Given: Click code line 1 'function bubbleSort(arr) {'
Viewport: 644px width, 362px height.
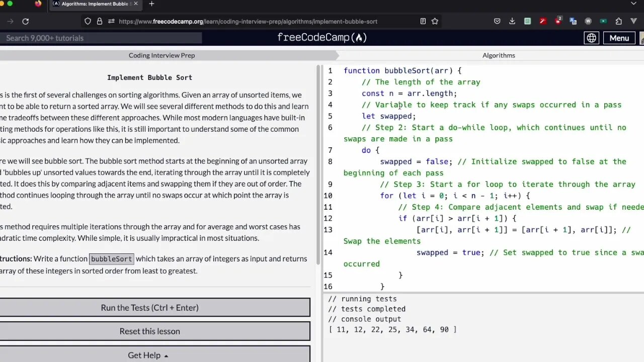Looking at the screenshot, I should pos(403,71).
